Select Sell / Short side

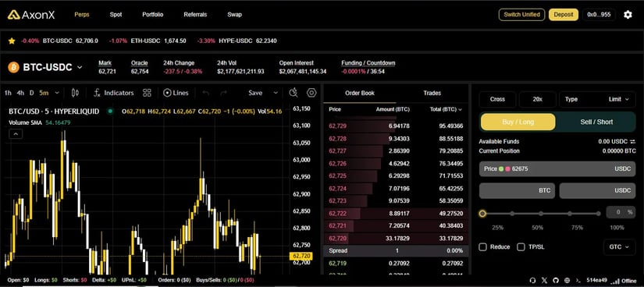[x=596, y=122]
